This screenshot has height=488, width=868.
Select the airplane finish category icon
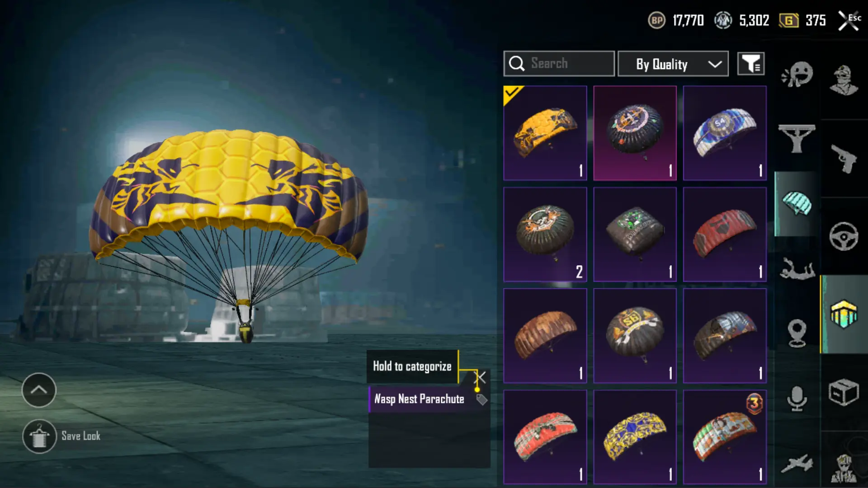click(x=797, y=464)
